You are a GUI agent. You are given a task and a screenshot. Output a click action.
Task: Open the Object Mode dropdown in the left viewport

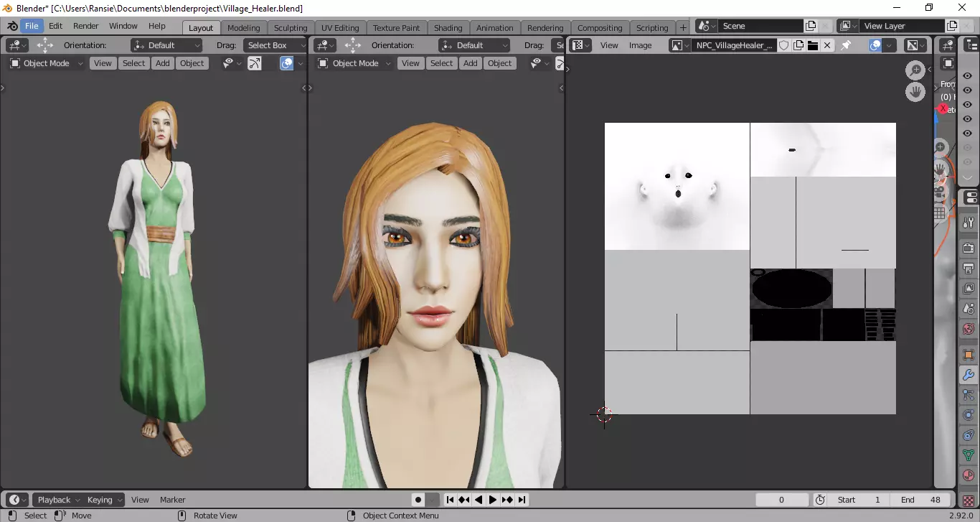coord(47,63)
